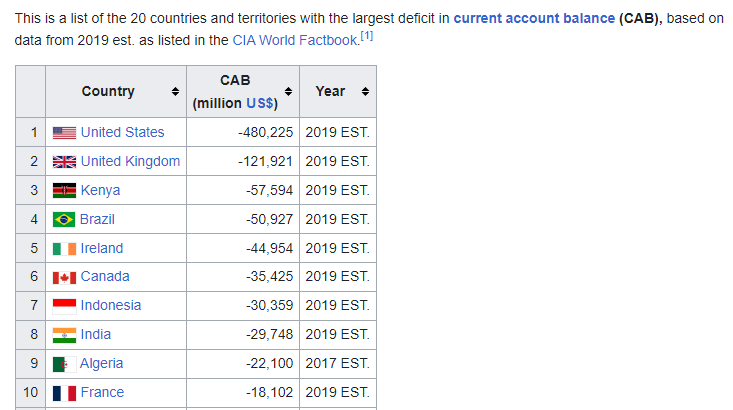Click the Algeria flag icon

coord(64,364)
